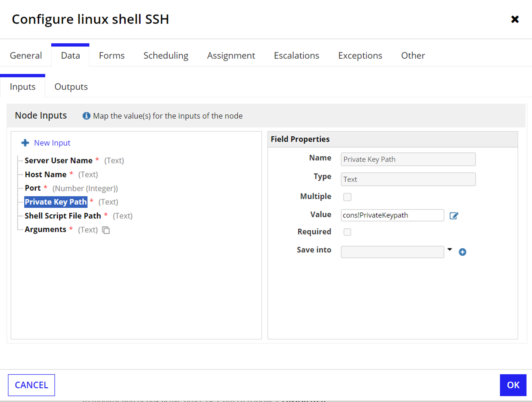Switch to the Outputs sub-tab

(71, 87)
